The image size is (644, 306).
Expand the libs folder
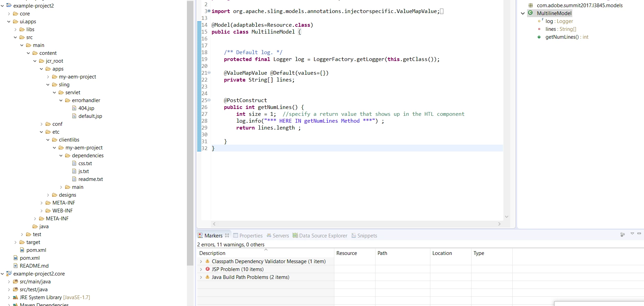(15, 29)
